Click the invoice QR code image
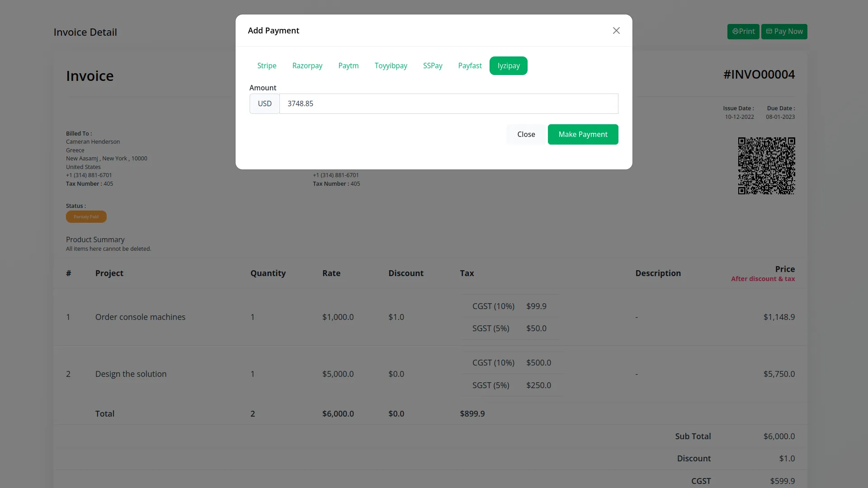The width and height of the screenshot is (868, 488). tap(766, 166)
